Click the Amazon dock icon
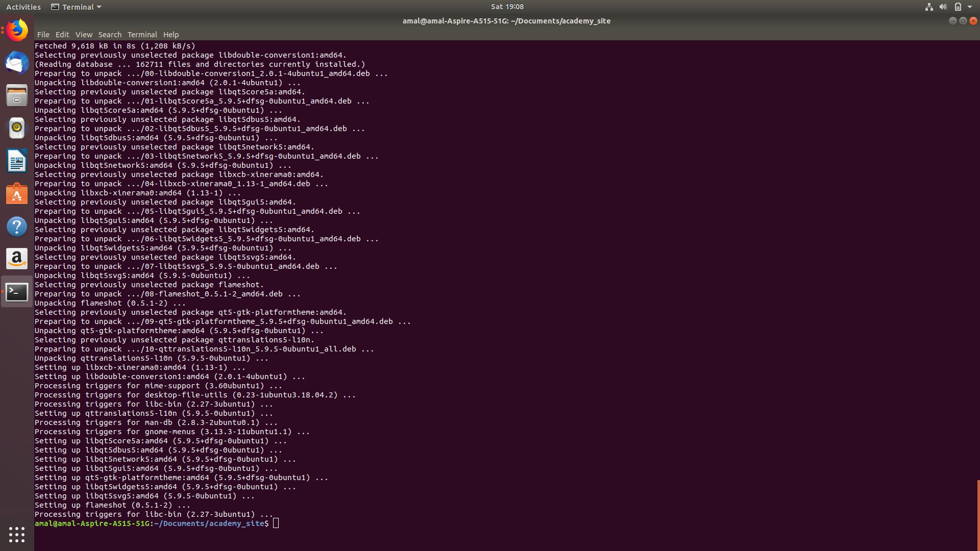 [17, 259]
